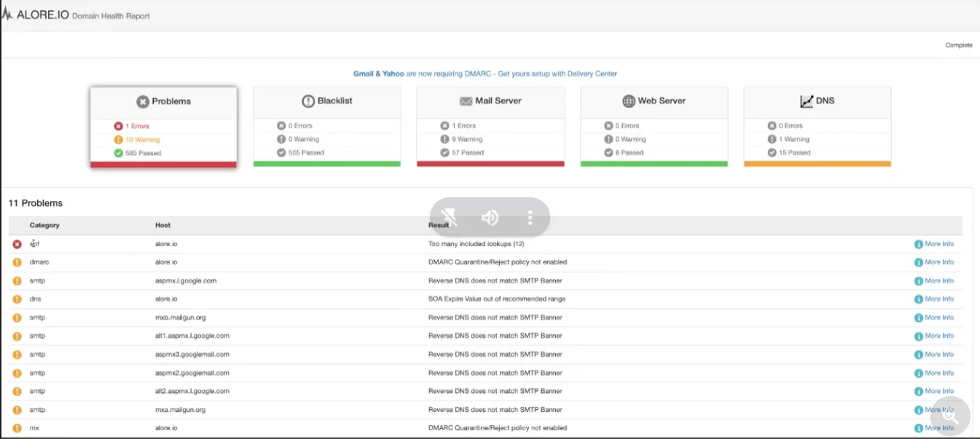Click the DNS chart icon

(807, 101)
